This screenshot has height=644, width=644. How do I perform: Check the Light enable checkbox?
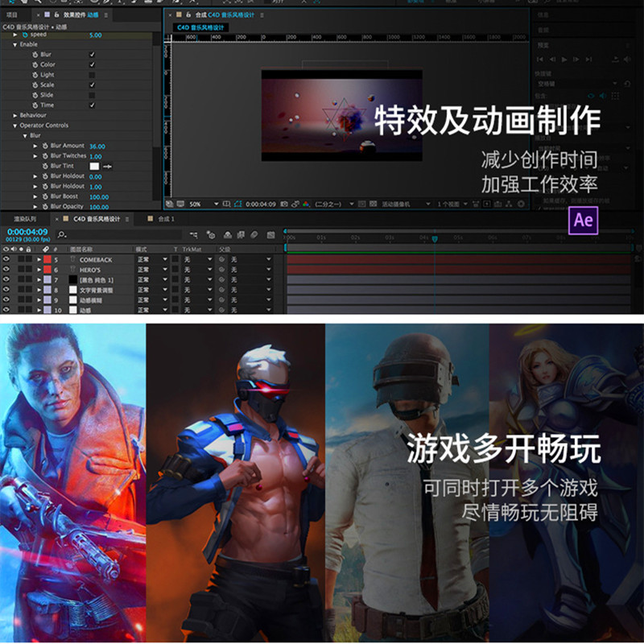click(92, 75)
